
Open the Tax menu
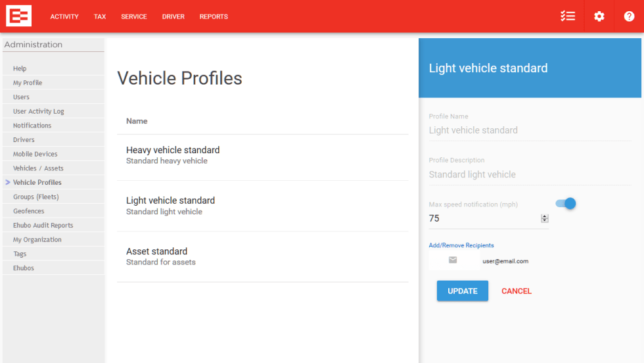tap(100, 16)
